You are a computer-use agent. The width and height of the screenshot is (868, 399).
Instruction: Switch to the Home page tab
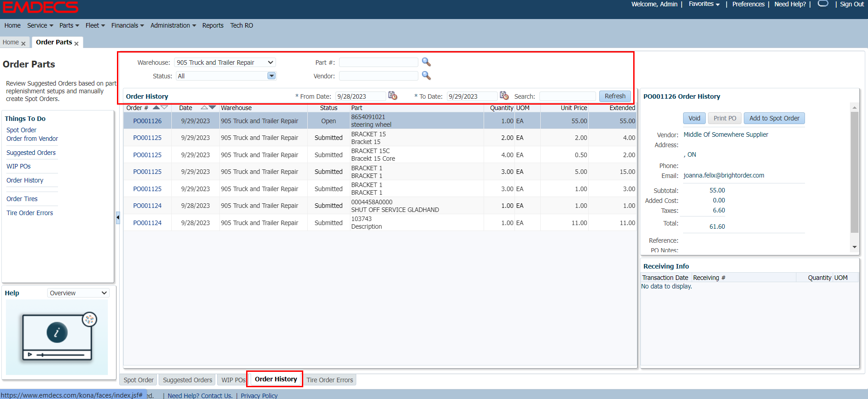[10, 42]
